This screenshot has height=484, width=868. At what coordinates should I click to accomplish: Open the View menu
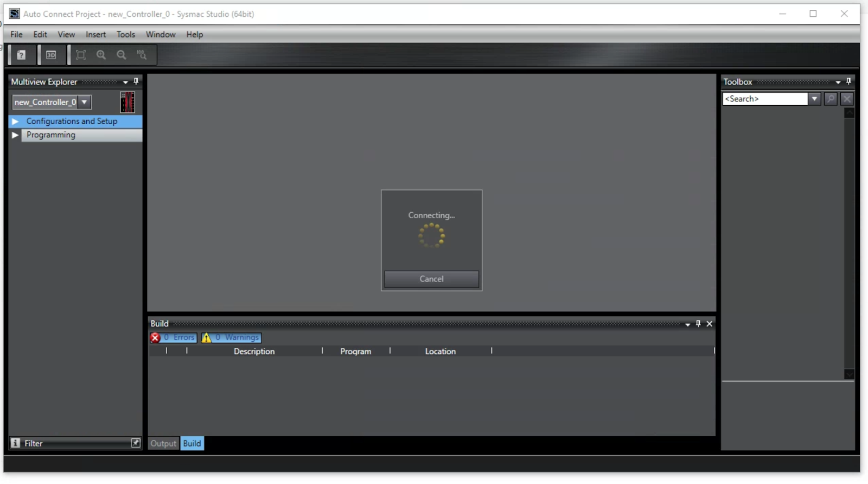pyautogui.click(x=66, y=34)
